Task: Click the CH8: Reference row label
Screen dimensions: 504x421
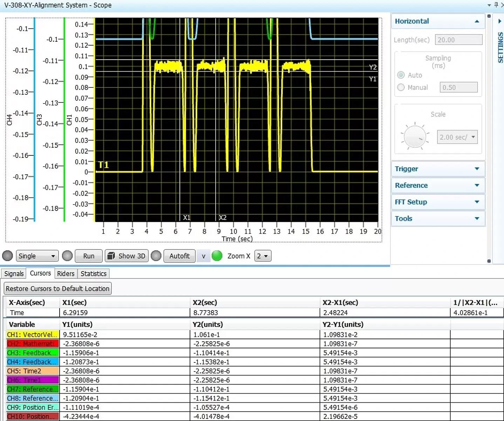Action: coord(33,399)
